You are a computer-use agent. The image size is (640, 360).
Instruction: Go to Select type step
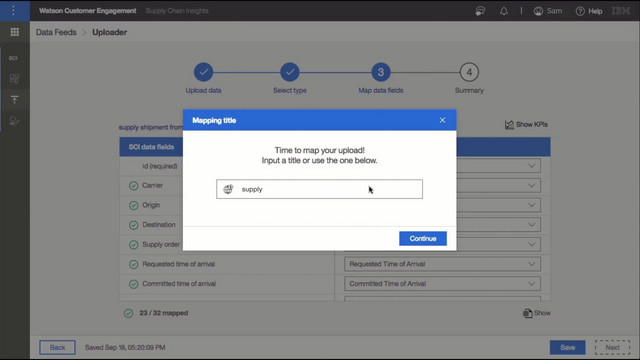click(290, 72)
